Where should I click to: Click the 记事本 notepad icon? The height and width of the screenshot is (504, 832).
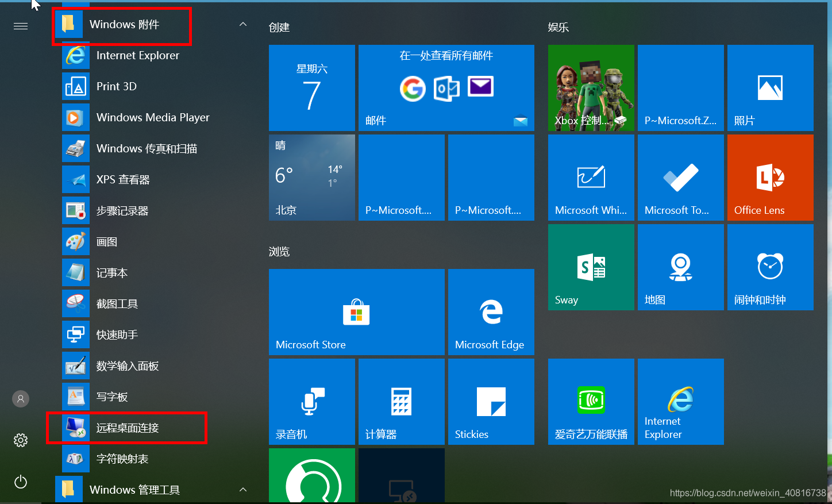76,272
